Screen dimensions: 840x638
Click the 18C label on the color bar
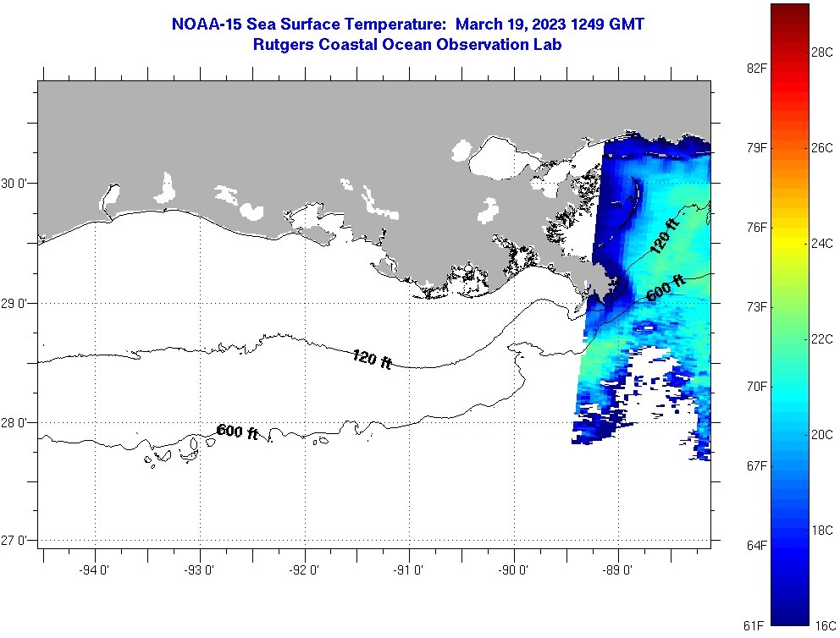(x=821, y=531)
